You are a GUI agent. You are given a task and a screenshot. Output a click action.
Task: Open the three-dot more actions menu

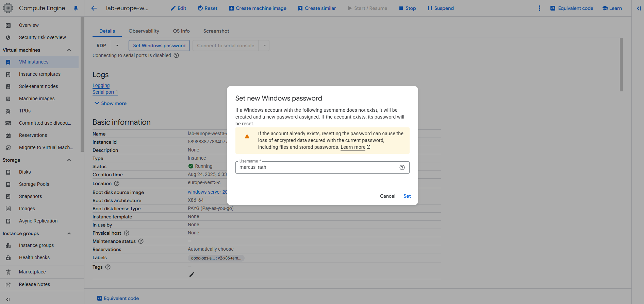[539, 8]
